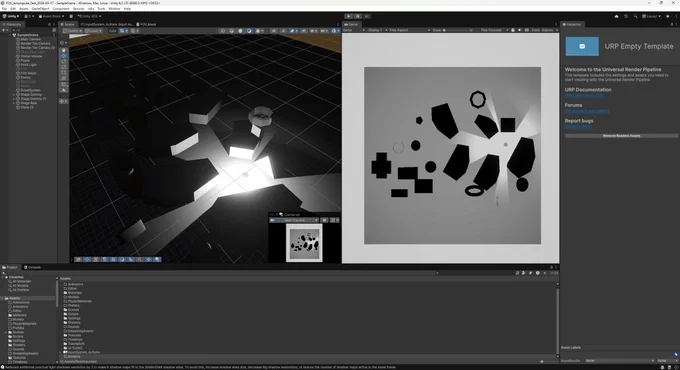Toggle Mute Audio in the Game view
The width and height of the screenshot is (680, 370).
click(519, 30)
